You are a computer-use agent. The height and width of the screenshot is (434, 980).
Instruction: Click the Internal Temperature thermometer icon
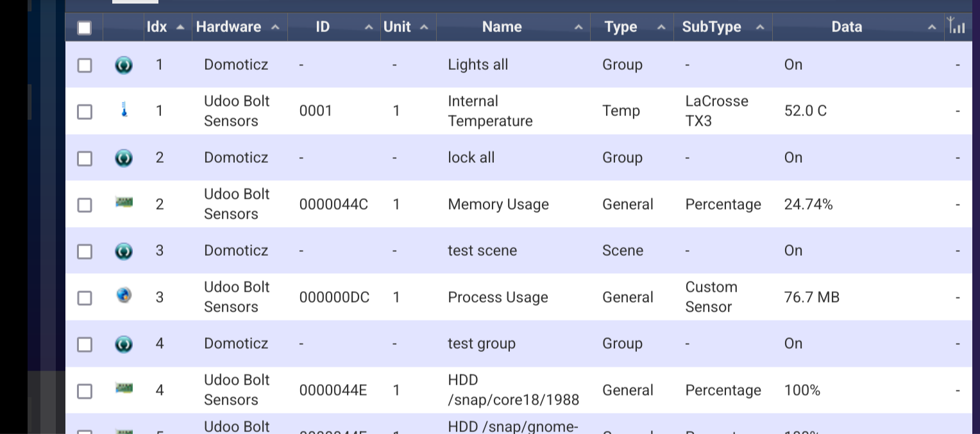point(124,110)
